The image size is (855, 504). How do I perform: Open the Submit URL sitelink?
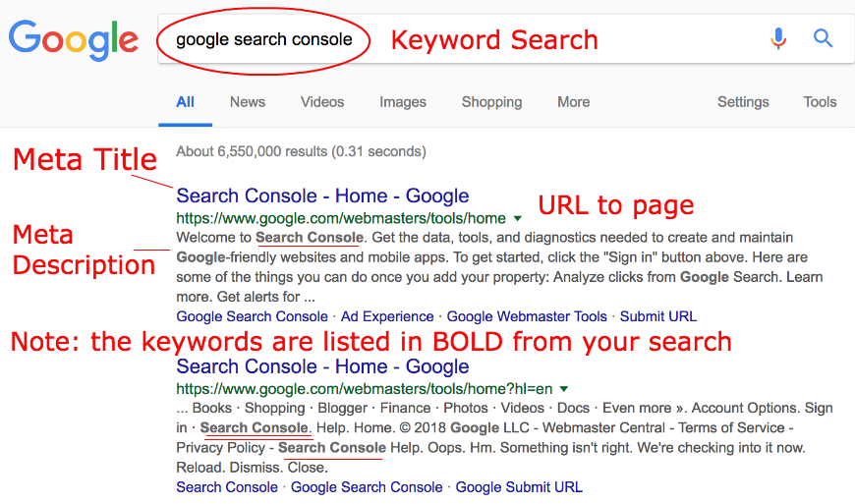(x=658, y=316)
